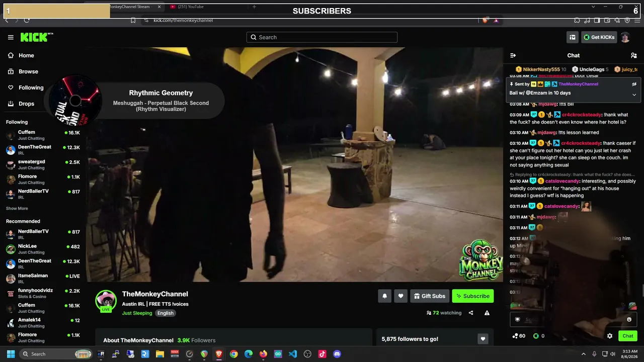Open ItsmeSaiman channel in Recommended list
Image resolution: width=644 pixels, height=362 pixels.
tap(43, 279)
